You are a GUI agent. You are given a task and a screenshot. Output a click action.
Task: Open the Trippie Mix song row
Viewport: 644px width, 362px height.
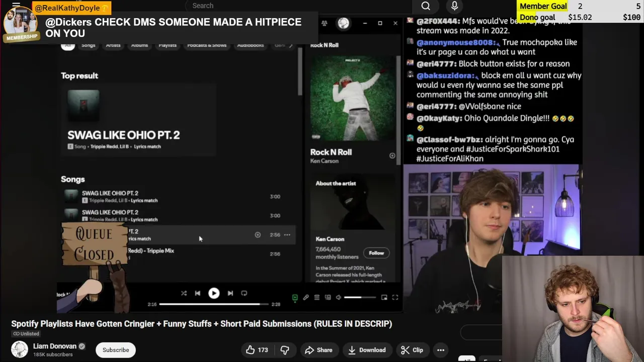click(179, 254)
